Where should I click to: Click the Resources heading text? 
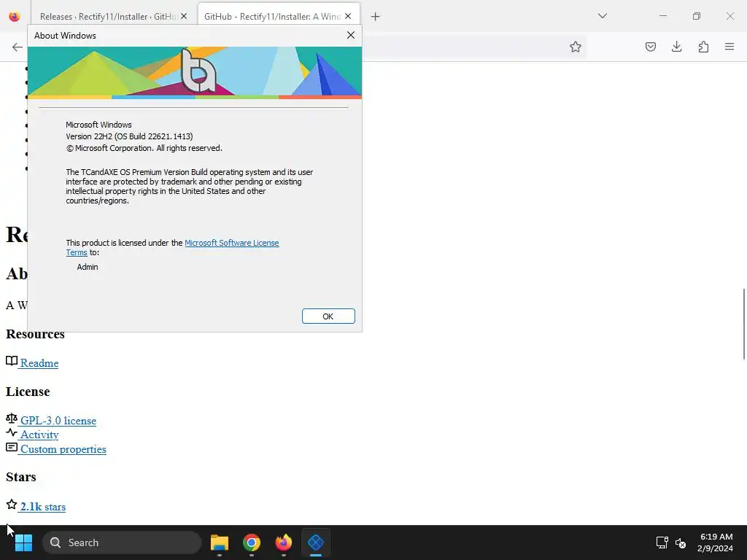tap(35, 334)
